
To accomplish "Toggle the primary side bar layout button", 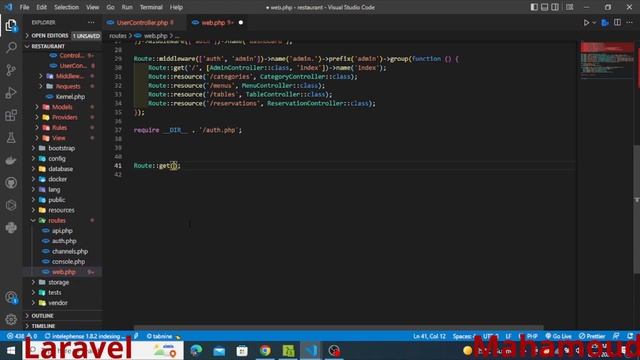I will (534, 7).
